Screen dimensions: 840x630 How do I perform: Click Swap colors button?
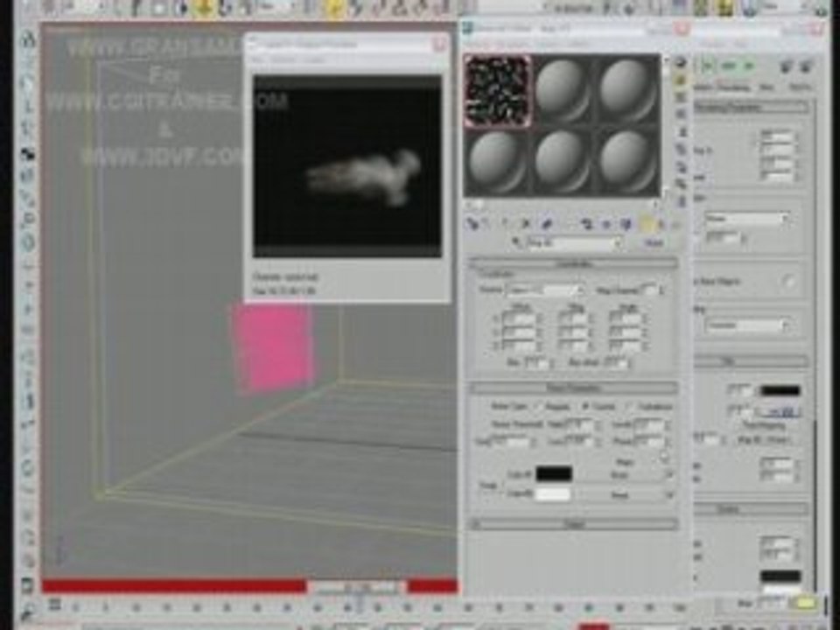[487, 485]
